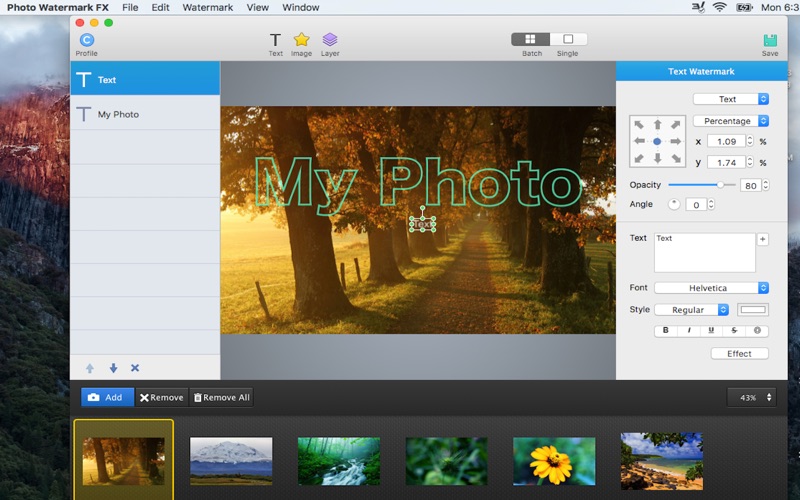Open the Helvetica font dropdown
The width and height of the screenshot is (800, 500).
pos(711,288)
